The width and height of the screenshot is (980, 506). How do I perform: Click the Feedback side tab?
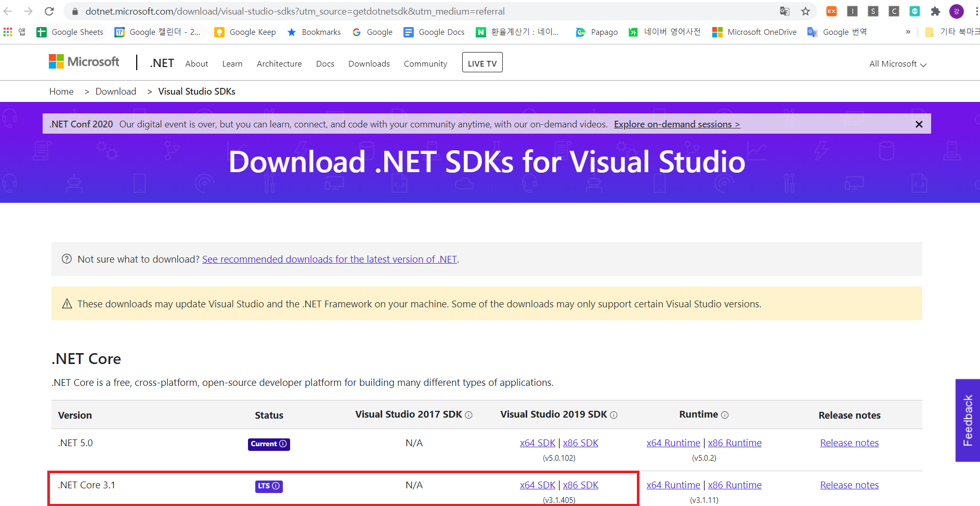coord(968,420)
